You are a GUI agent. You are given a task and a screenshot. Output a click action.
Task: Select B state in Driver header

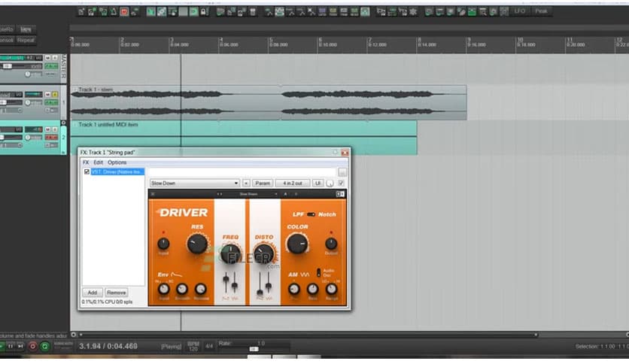(296, 194)
